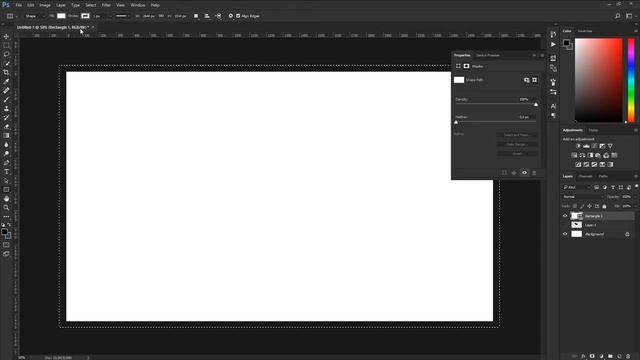Screen dimensions: 640x360
Task: Toggle the layer filter on/off switch
Action: (636, 187)
